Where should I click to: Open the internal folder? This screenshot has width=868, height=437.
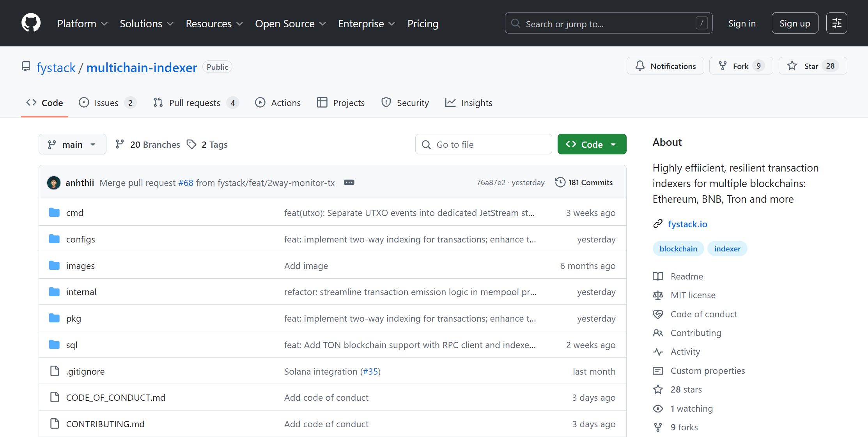point(81,292)
